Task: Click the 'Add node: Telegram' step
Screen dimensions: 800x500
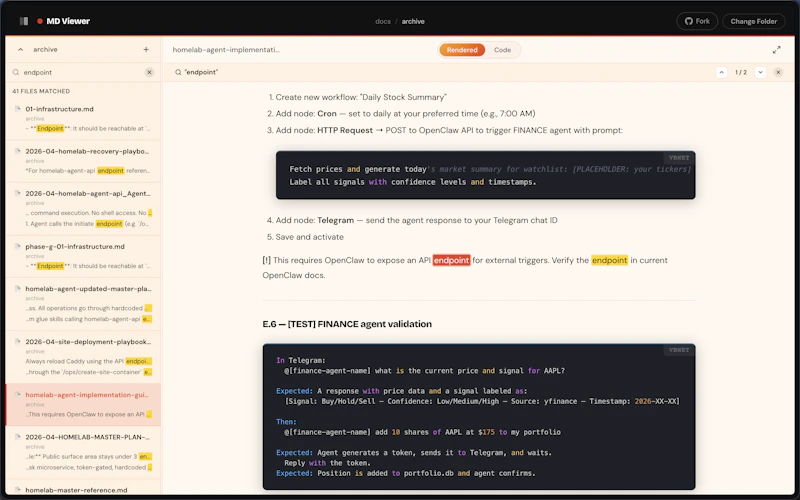Action: (416, 220)
